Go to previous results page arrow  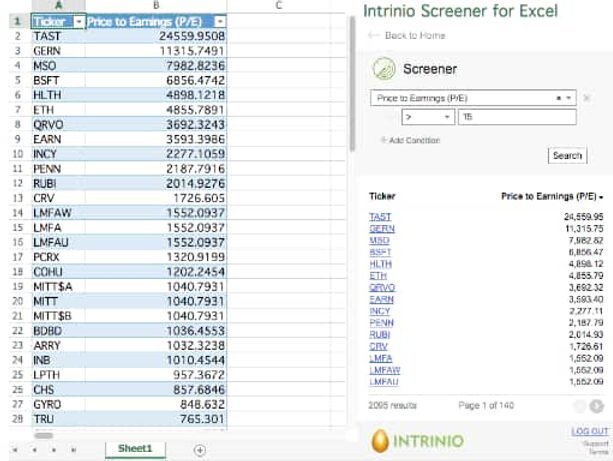coord(578,406)
